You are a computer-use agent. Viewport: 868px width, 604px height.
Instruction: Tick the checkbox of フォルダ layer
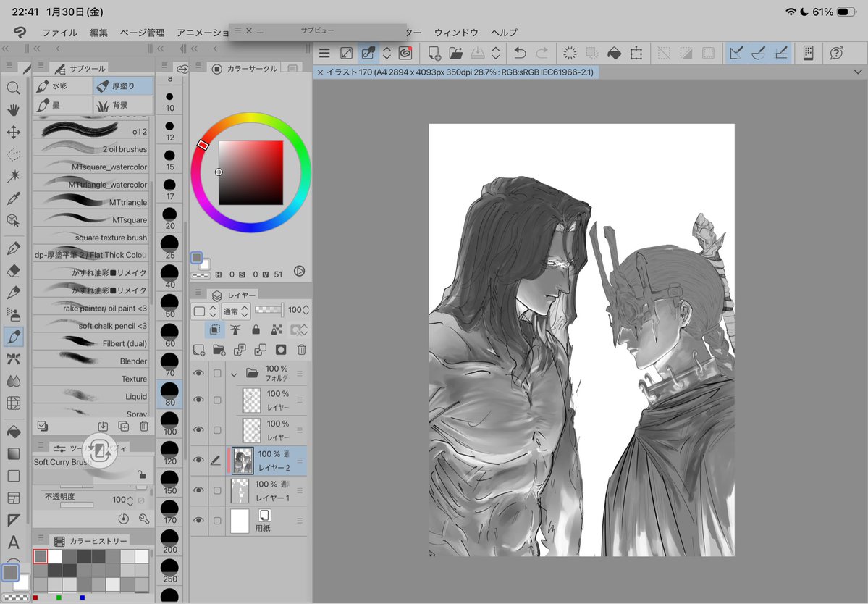pos(217,374)
